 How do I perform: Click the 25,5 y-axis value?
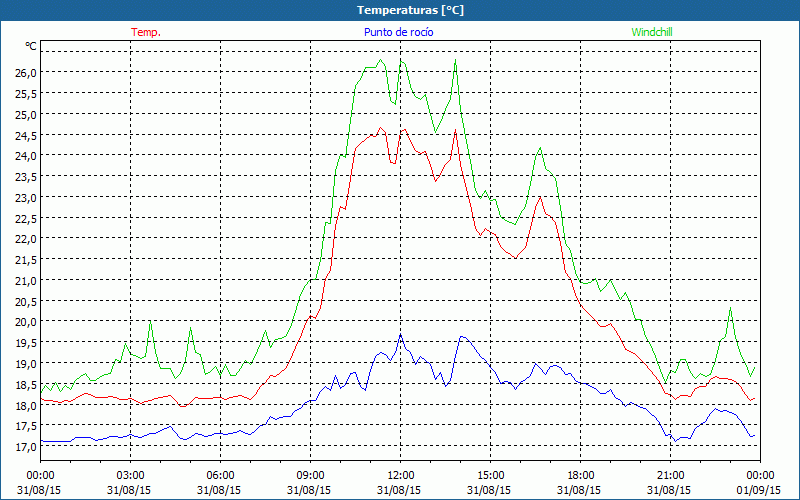[x=26, y=94]
